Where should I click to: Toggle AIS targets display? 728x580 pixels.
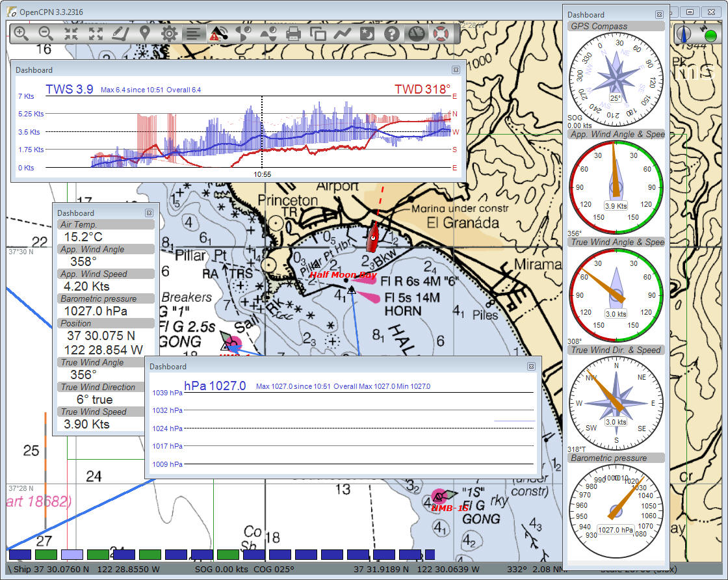click(x=218, y=34)
